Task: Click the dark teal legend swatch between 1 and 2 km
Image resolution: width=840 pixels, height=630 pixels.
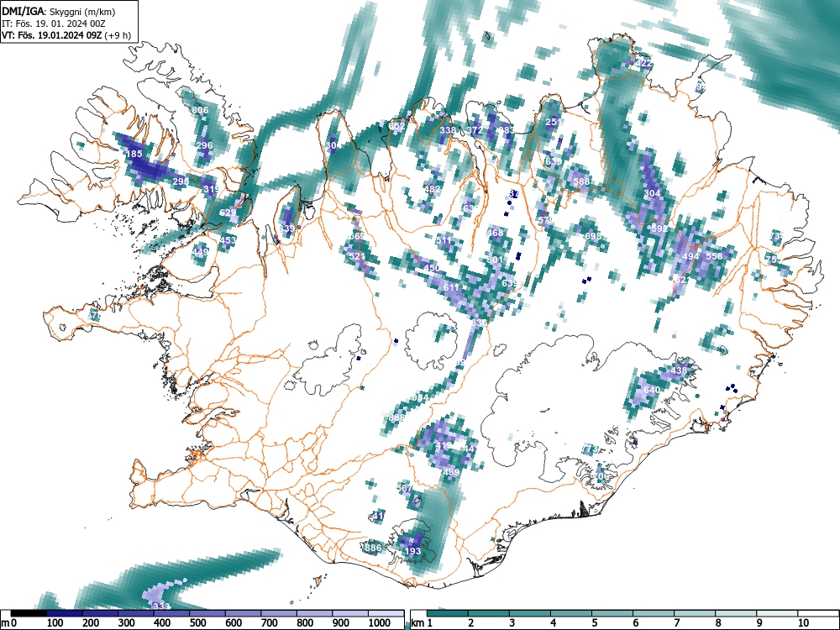Action: pyautogui.click(x=448, y=613)
